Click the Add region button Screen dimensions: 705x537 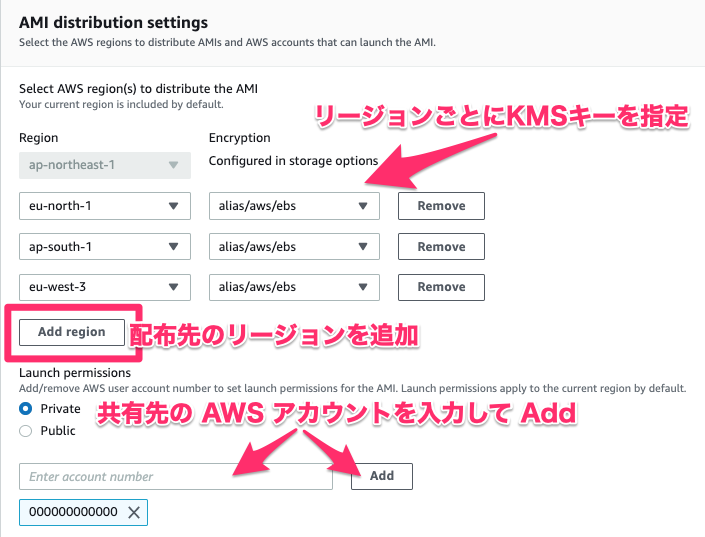point(71,332)
